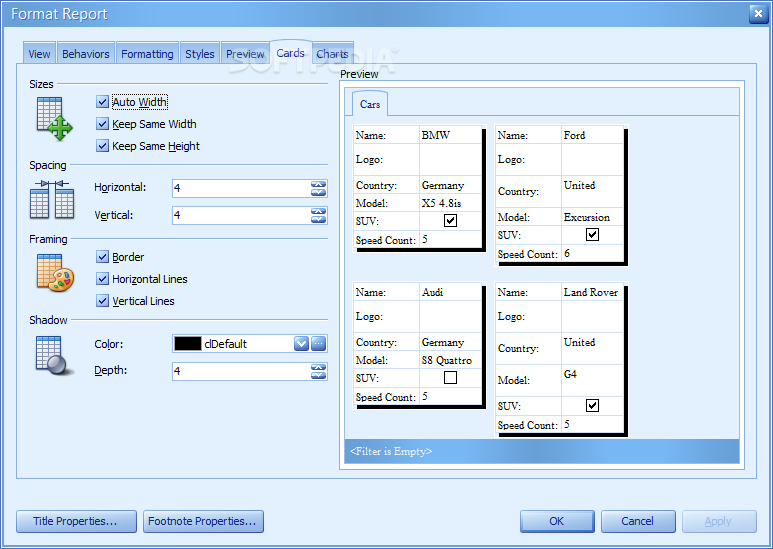
Task: Toggle SUV checkbox on BMW card
Action: (450, 220)
